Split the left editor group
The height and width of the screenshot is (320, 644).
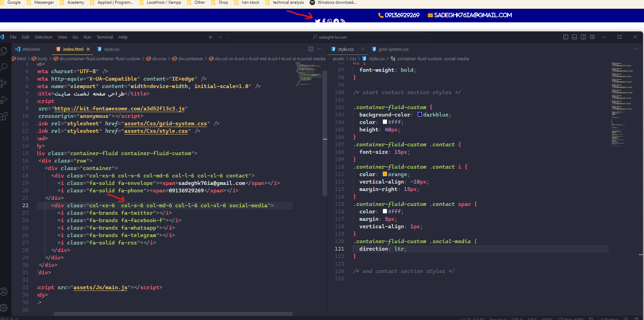[x=311, y=49]
